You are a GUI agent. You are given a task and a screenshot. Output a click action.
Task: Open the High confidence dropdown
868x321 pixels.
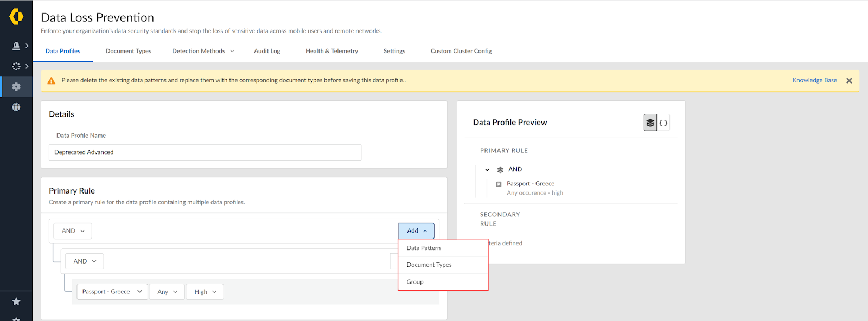205,292
